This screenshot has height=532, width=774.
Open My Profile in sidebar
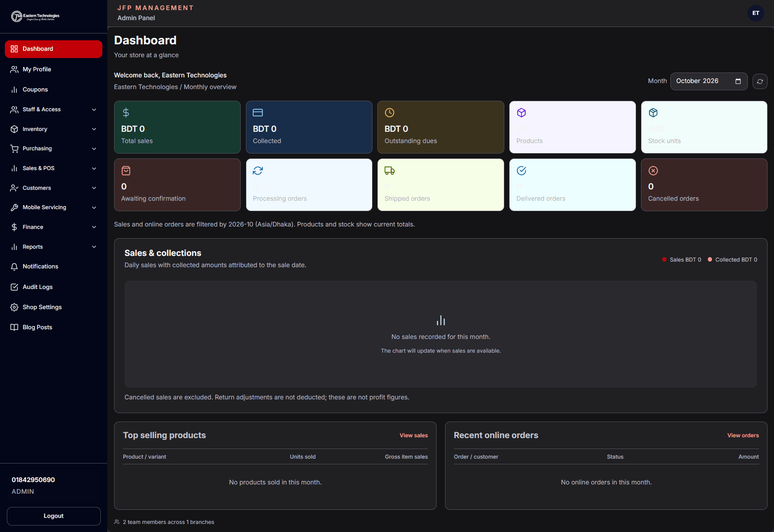coord(54,69)
